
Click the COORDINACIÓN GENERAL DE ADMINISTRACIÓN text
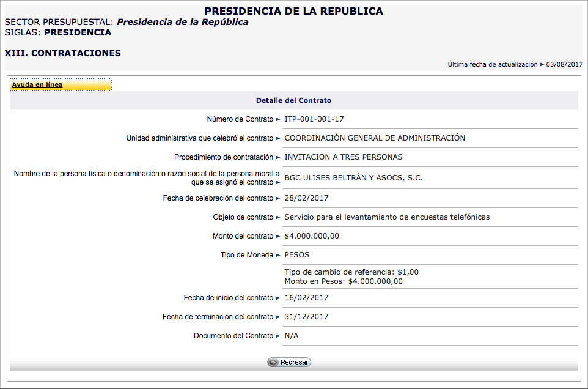click(375, 138)
